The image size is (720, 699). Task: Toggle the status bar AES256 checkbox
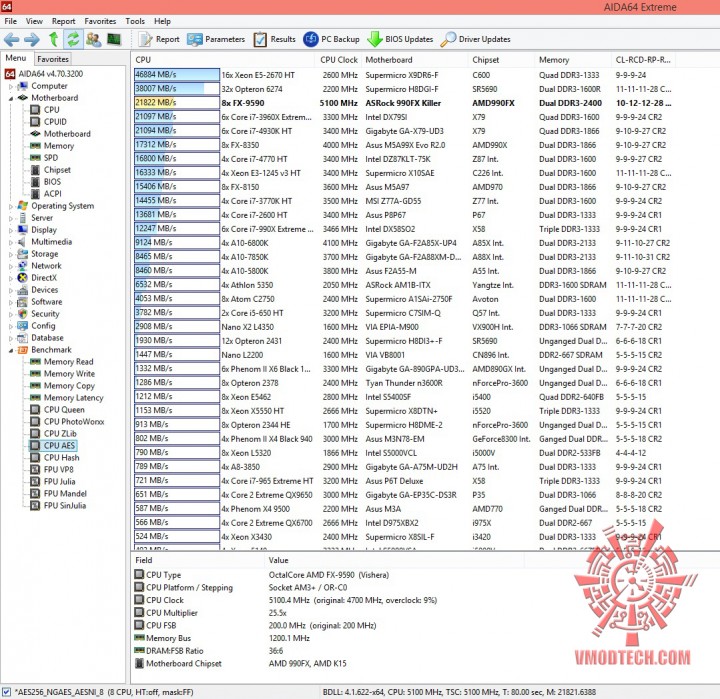[x=6, y=692]
